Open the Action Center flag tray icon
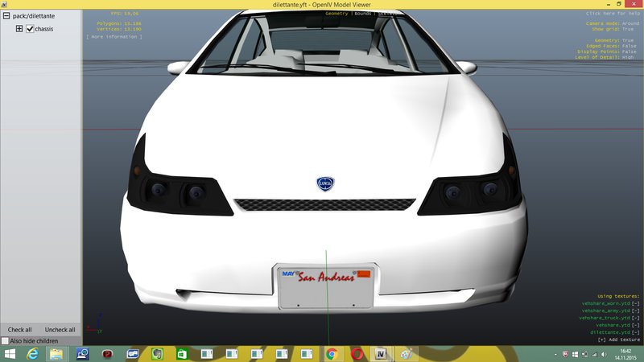644x362 pixels. (575, 355)
